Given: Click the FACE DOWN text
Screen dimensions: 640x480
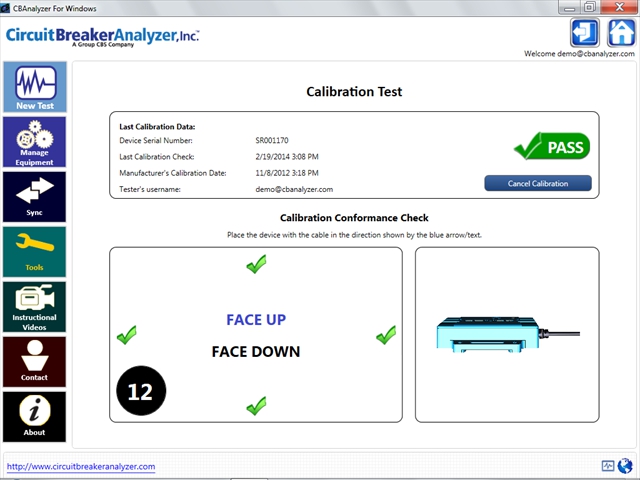Looking at the screenshot, I should click(256, 351).
